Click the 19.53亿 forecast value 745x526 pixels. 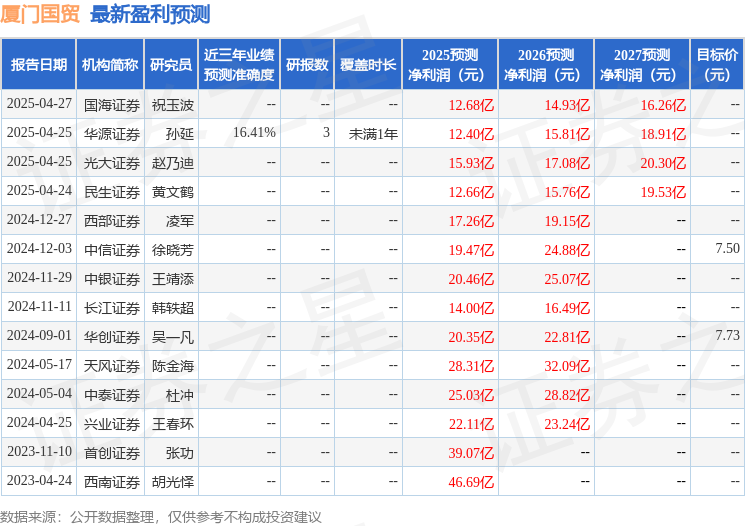[x=663, y=192]
